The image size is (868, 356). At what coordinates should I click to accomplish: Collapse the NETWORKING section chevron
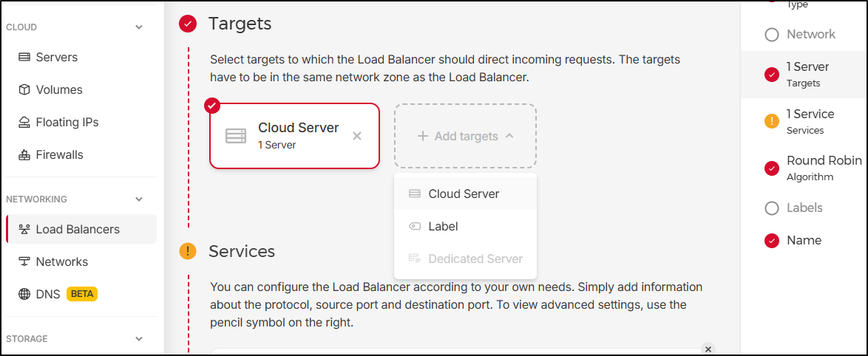click(139, 199)
